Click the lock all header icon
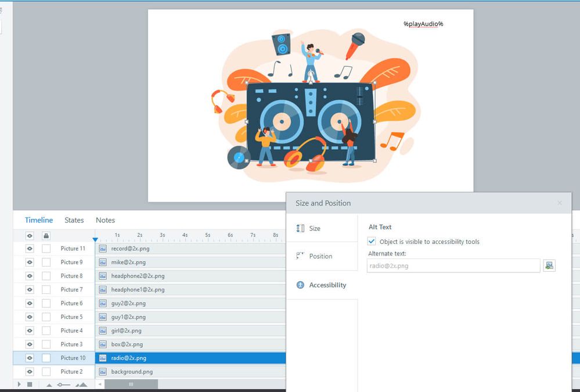This screenshot has width=580, height=392. pos(46,236)
